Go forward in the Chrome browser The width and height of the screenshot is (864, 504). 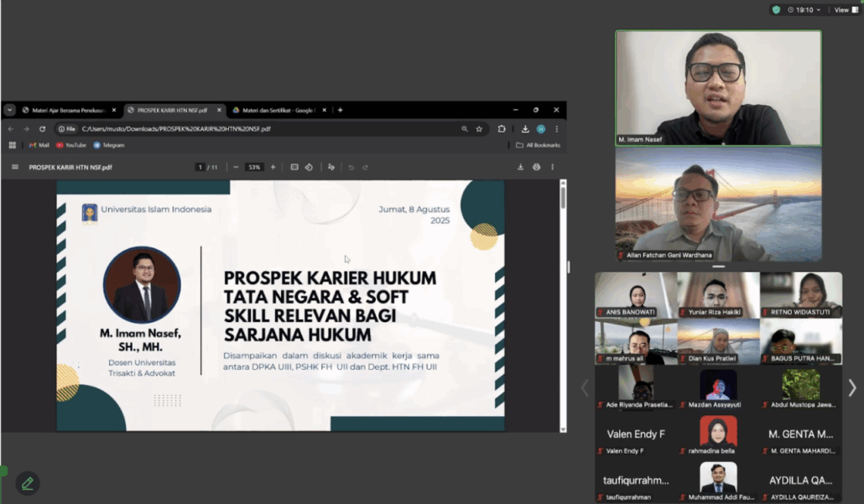[27, 129]
